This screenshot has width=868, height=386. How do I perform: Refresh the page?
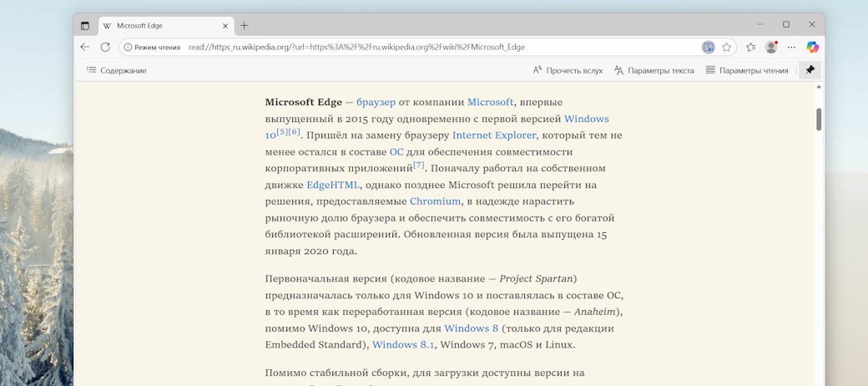coord(105,48)
